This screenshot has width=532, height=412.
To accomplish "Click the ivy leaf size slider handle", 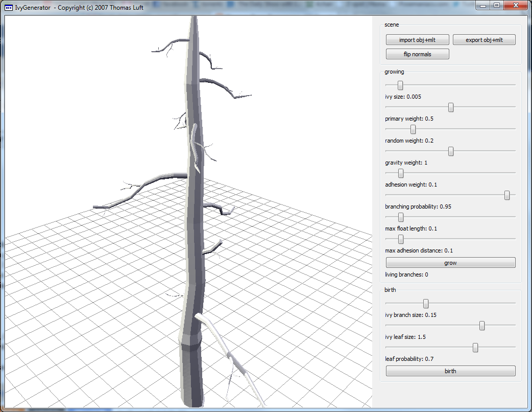I will click(x=482, y=326).
